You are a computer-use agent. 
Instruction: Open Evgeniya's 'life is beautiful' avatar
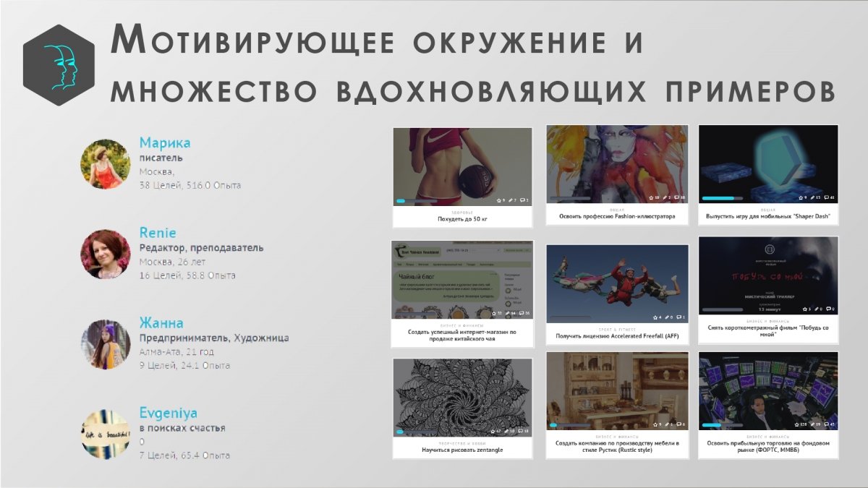(x=105, y=435)
